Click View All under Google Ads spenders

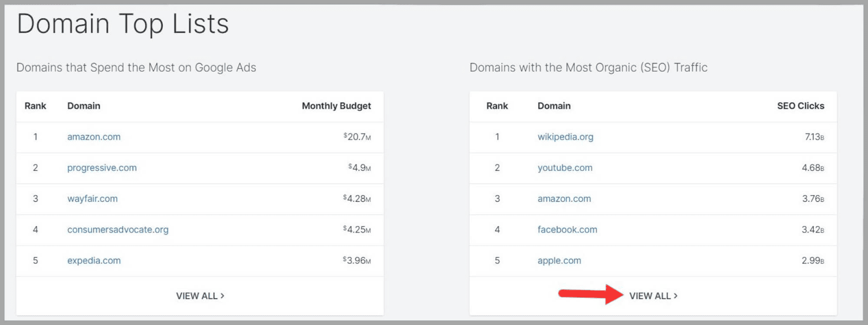pos(200,296)
